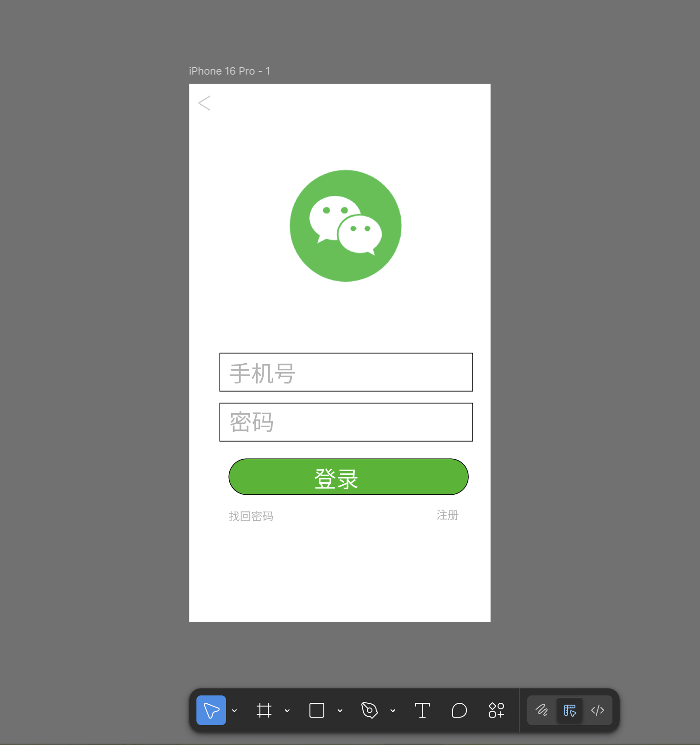
Task: Click the back arrow in the frame
Action: coord(204,103)
